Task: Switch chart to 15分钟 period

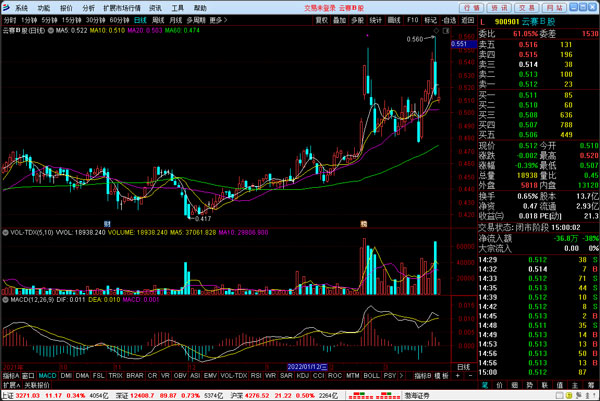Action: (72, 20)
